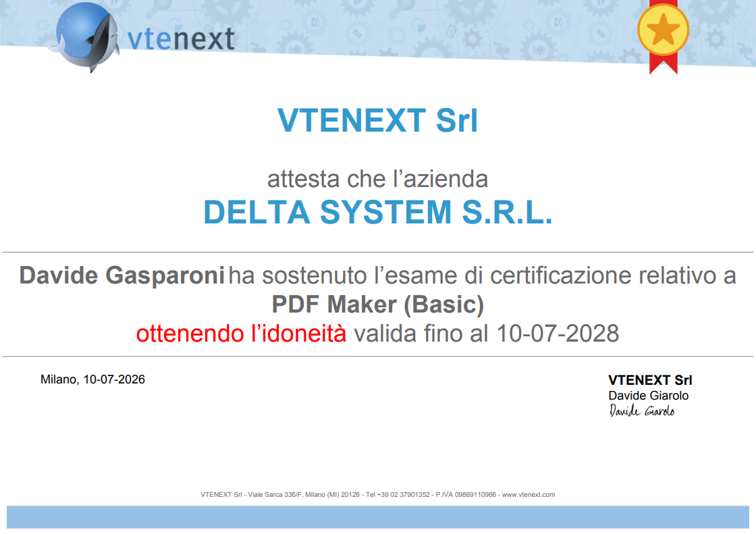Click the validity text 'valida fino al 10-07-2028'
The width and height of the screenshot is (756, 534).
click(487, 333)
